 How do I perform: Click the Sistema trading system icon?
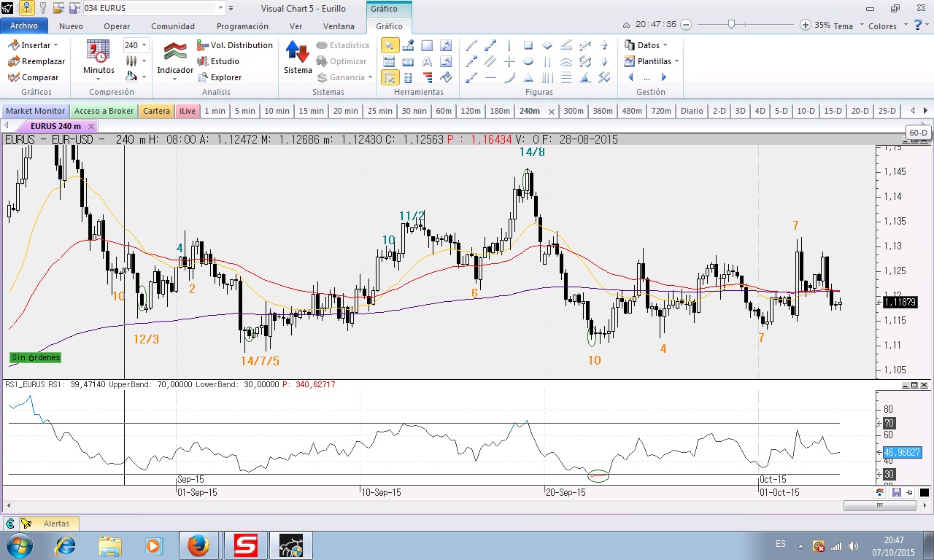click(x=298, y=58)
